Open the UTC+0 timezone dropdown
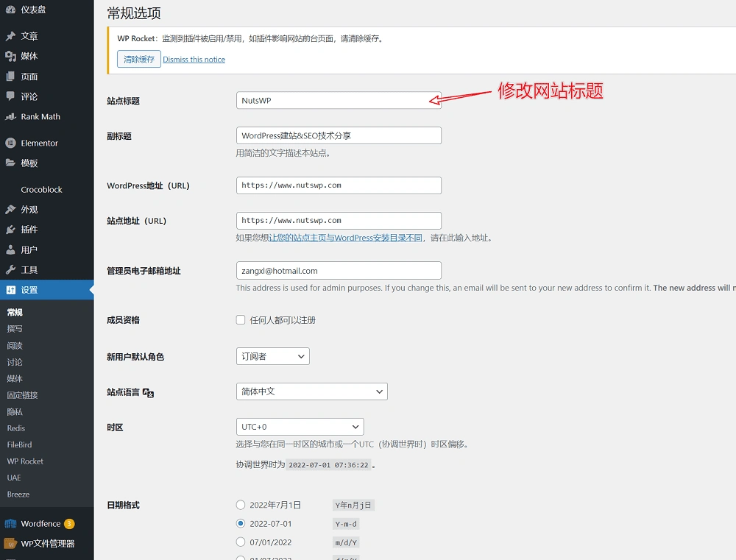 point(300,427)
